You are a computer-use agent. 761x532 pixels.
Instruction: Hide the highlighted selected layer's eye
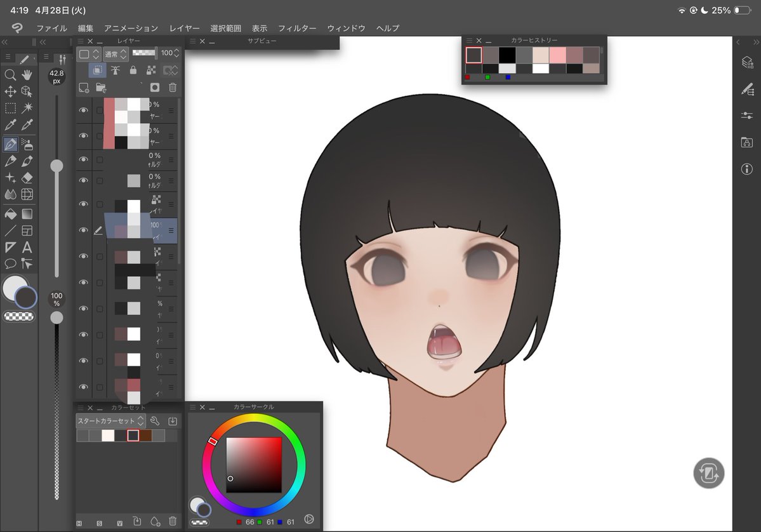click(x=84, y=230)
